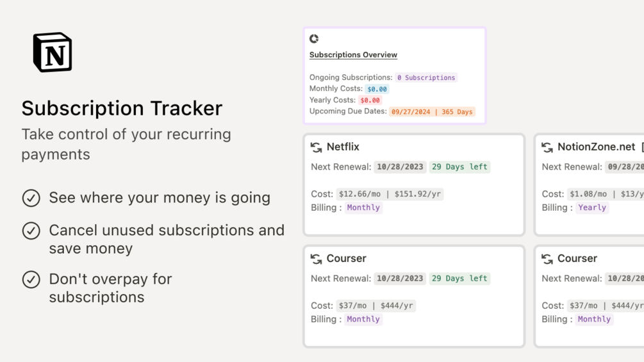Click the Netflix cost $12.66/mo field

tap(390, 193)
